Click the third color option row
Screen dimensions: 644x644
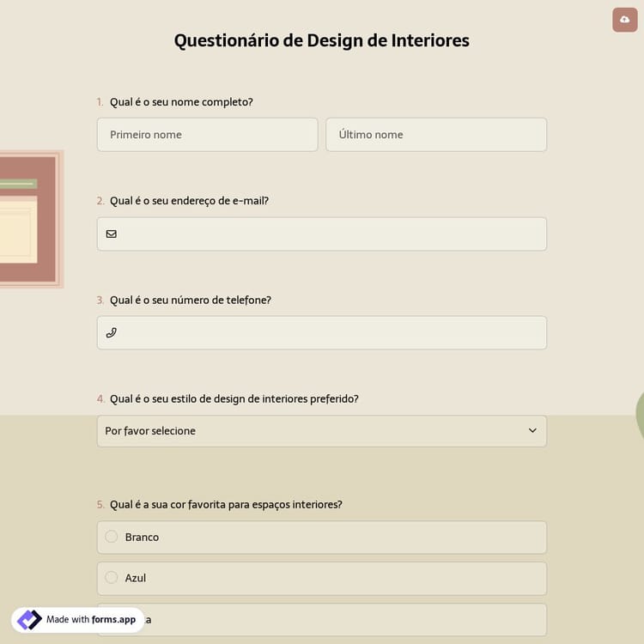343,619
